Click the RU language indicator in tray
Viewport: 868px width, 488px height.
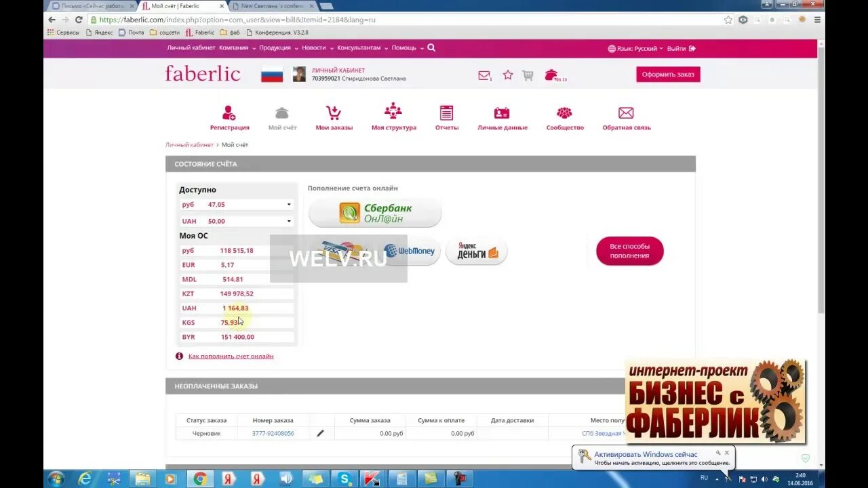704,478
